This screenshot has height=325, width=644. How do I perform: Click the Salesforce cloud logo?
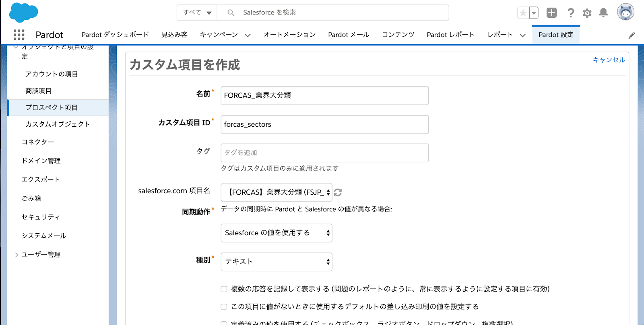23,12
